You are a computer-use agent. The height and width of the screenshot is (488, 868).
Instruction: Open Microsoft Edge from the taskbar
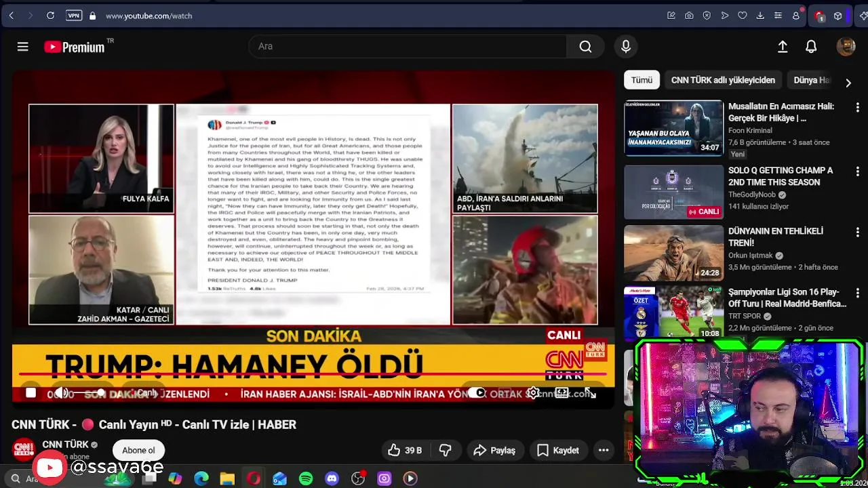click(201, 479)
